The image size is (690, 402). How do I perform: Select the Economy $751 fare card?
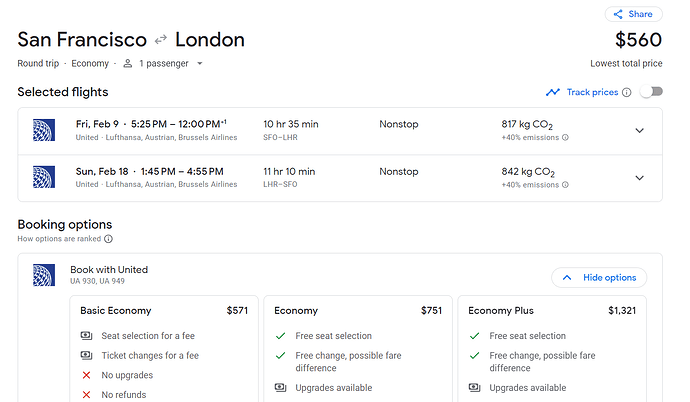tap(358, 349)
